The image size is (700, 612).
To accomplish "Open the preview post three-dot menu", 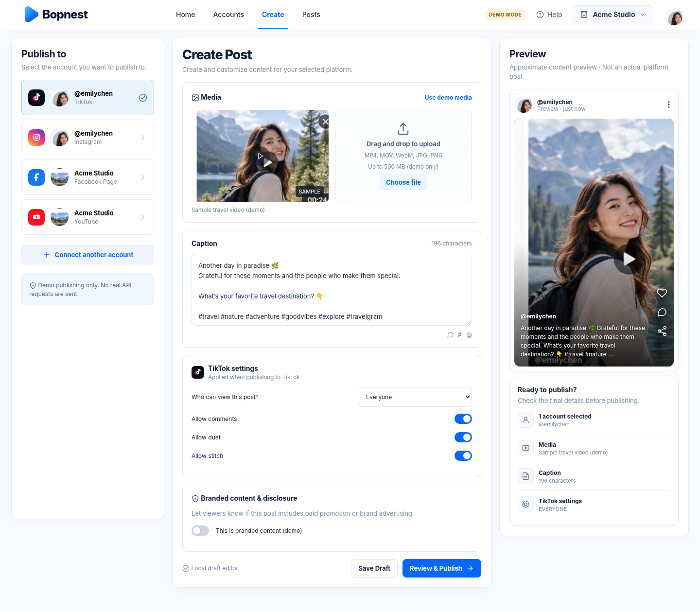I will tap(669, 105).
